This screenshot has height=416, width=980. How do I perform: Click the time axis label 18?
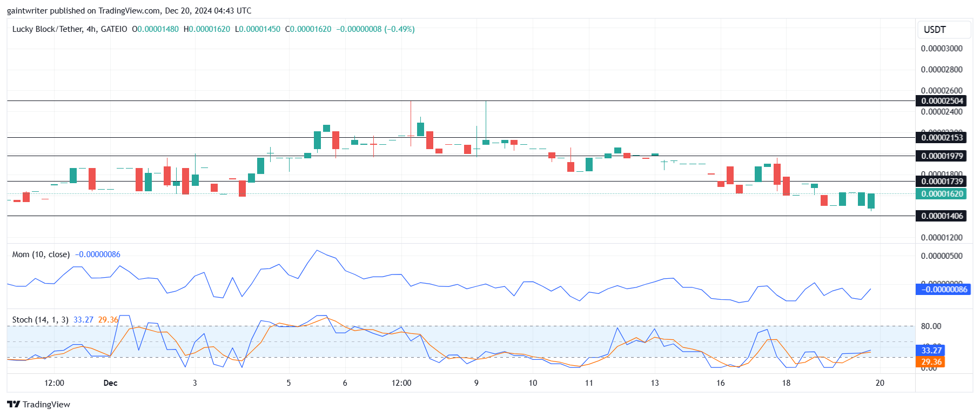(x=786, y=383)
